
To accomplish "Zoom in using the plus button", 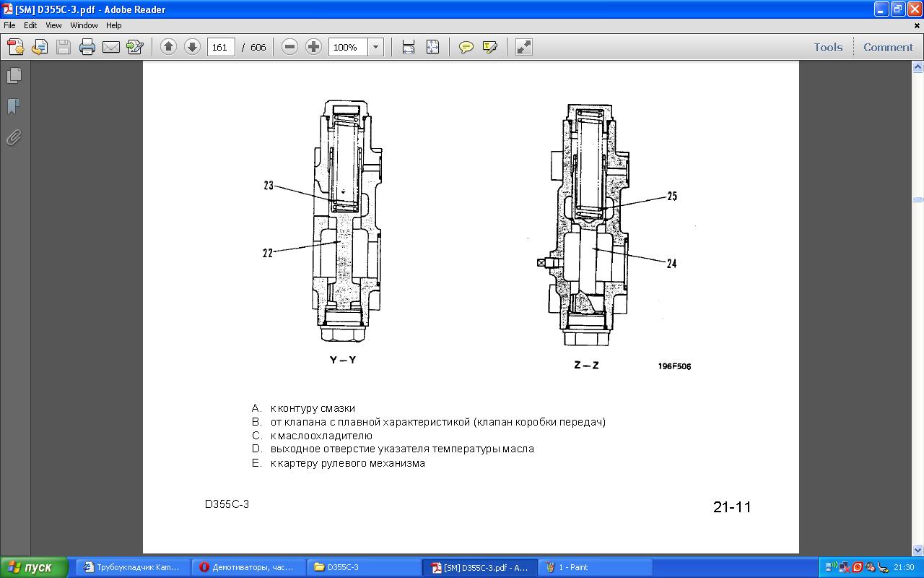I will (x=313, y=47).
